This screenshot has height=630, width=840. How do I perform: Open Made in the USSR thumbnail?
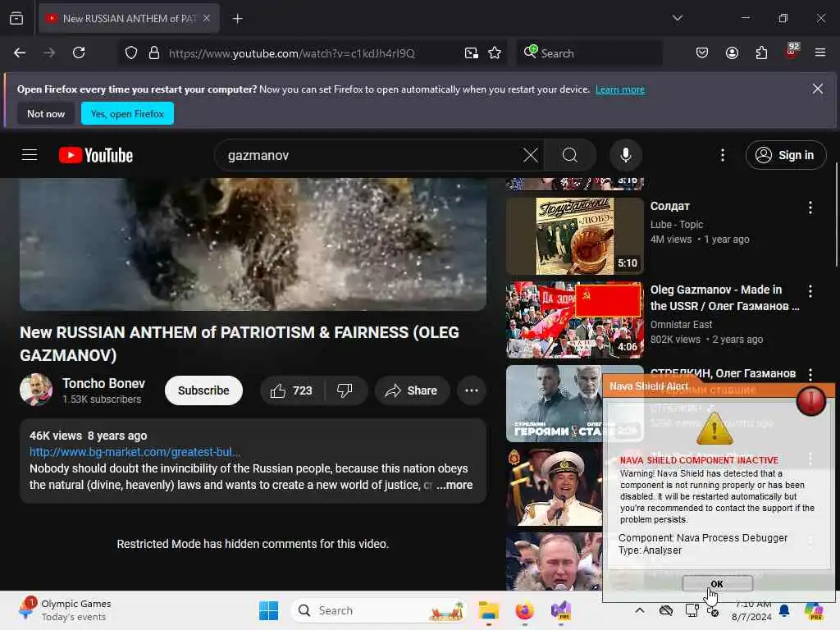click(575, 320)
